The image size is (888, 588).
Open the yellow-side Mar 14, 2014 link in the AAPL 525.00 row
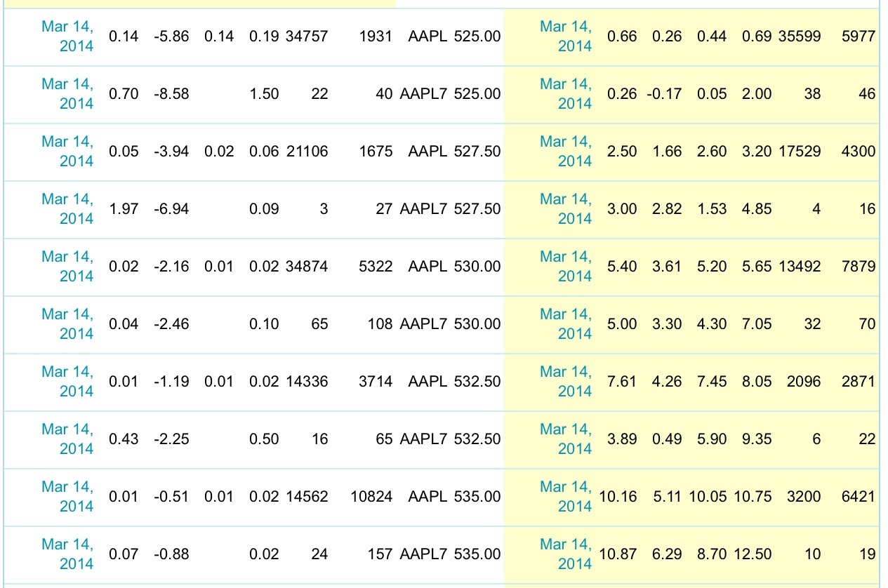point(566,36)
